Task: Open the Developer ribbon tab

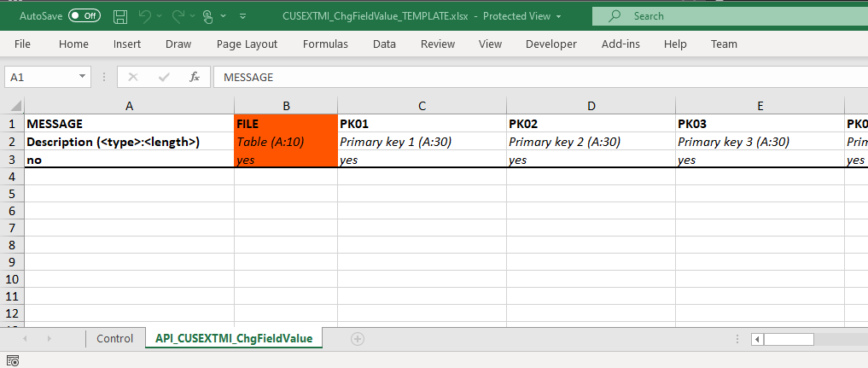Action: click(551, 44)
